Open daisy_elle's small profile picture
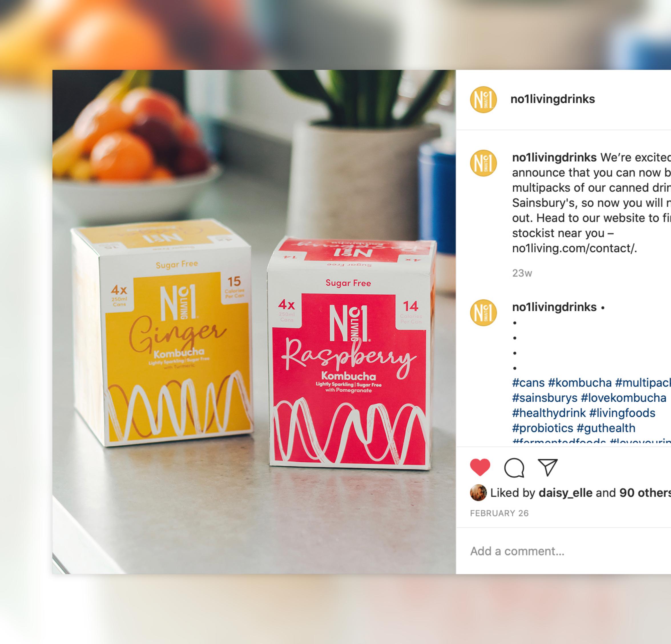The height and width of the screenshot is (644, 671). tap(478, 493)
